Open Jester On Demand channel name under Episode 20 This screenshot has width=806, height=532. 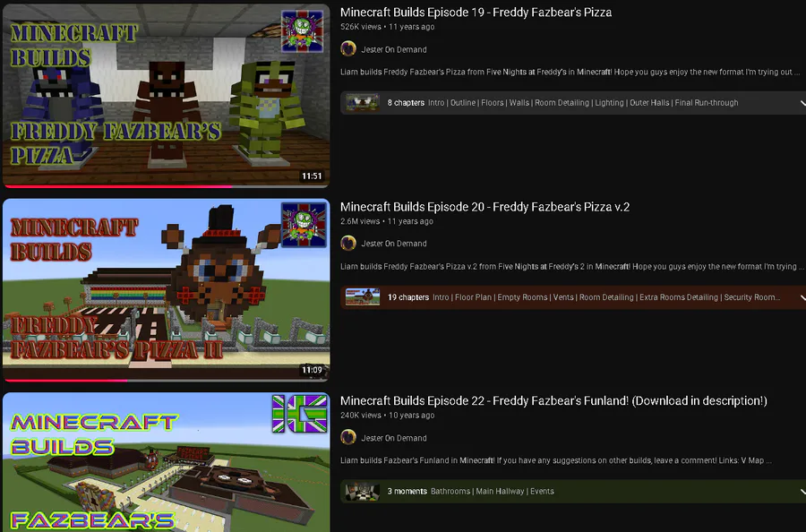(x=394, y=244)
